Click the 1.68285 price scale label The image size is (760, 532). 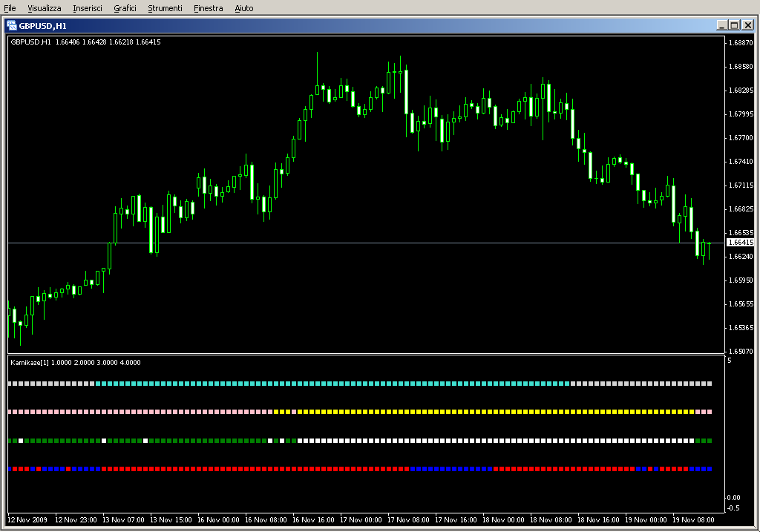(741, 90)
